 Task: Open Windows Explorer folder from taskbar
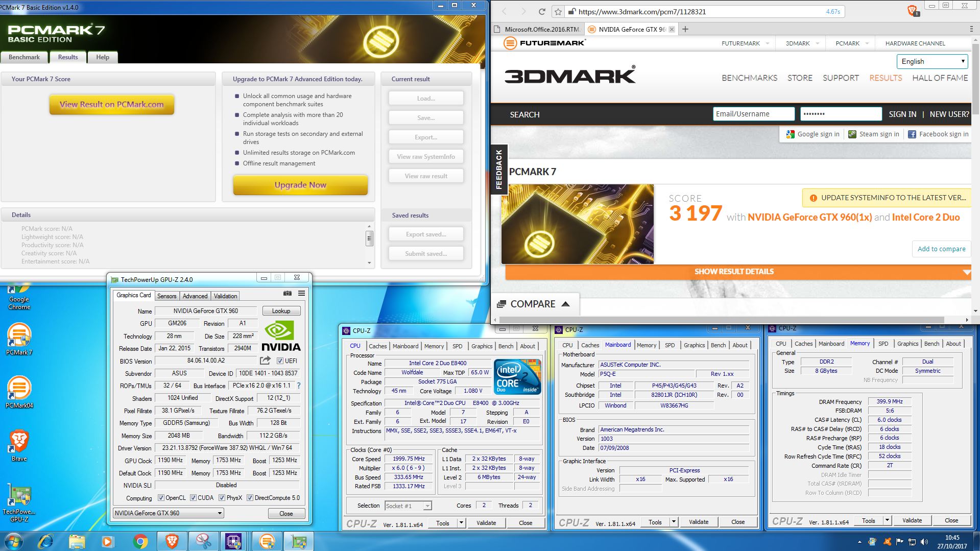(x=77, y=541)
